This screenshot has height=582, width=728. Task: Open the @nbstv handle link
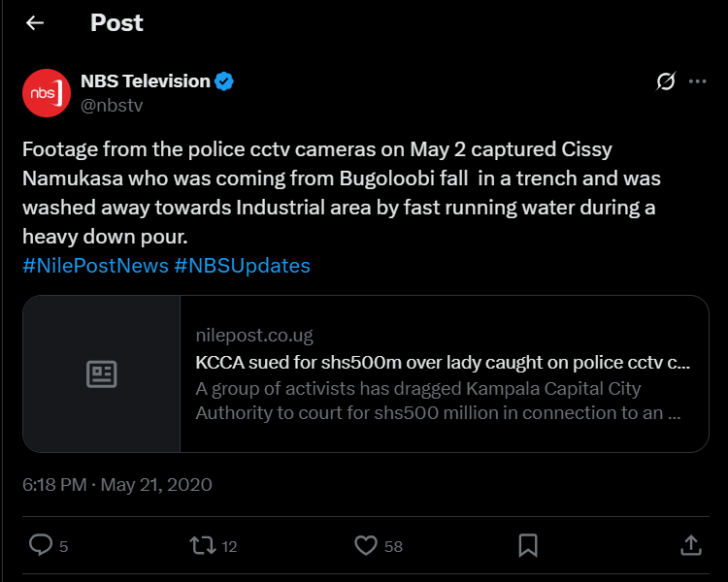[112, 106]
